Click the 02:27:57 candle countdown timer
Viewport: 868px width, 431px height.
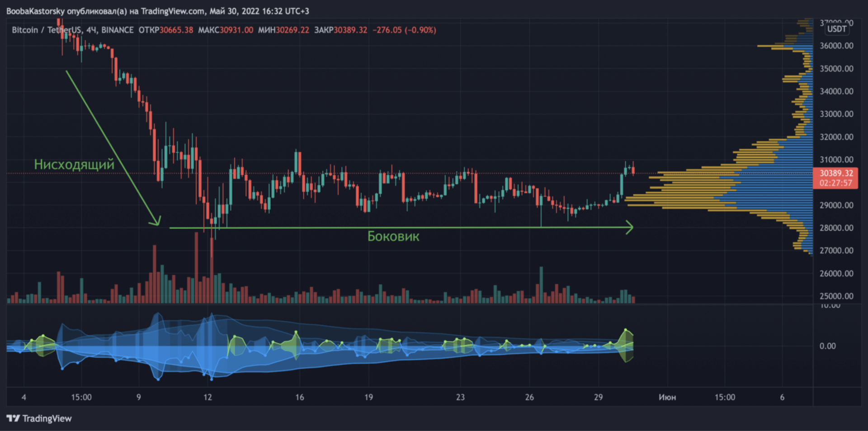(x=835, y=183)
